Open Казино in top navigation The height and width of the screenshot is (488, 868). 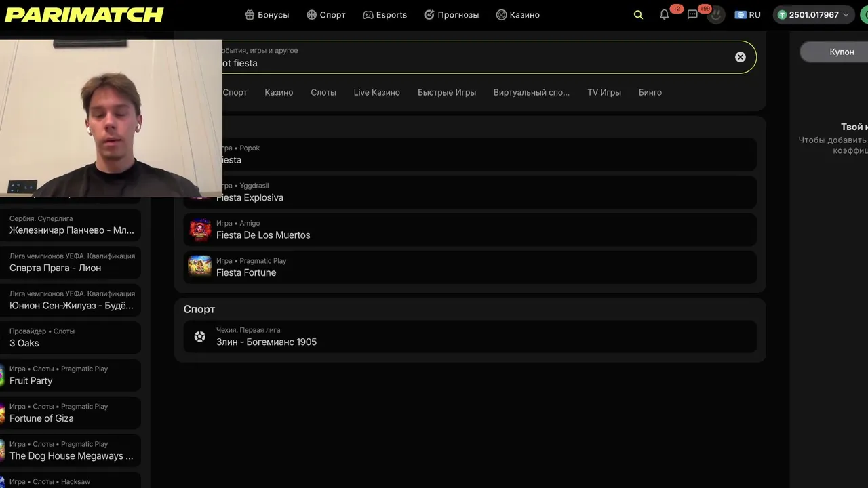pyautogui.click(x=518, y=15)
